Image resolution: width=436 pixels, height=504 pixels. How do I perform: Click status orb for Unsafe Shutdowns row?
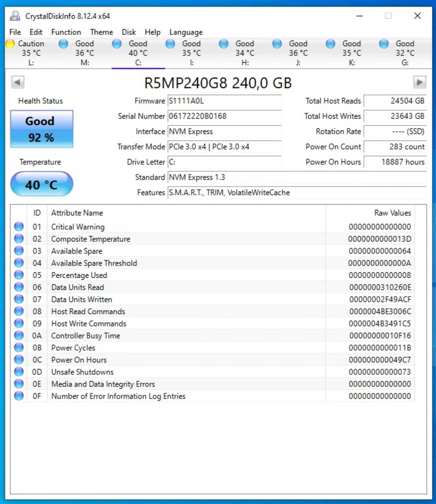click(x=19, y=372)
